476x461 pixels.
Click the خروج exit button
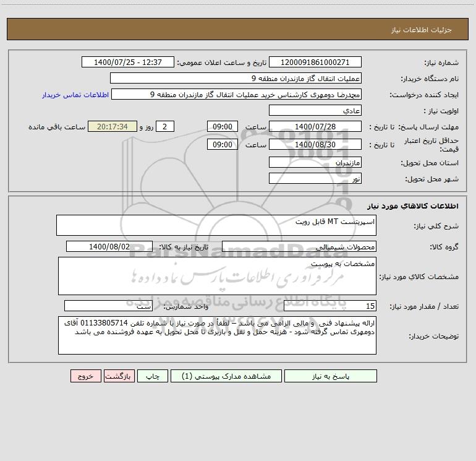pos(85,376)
